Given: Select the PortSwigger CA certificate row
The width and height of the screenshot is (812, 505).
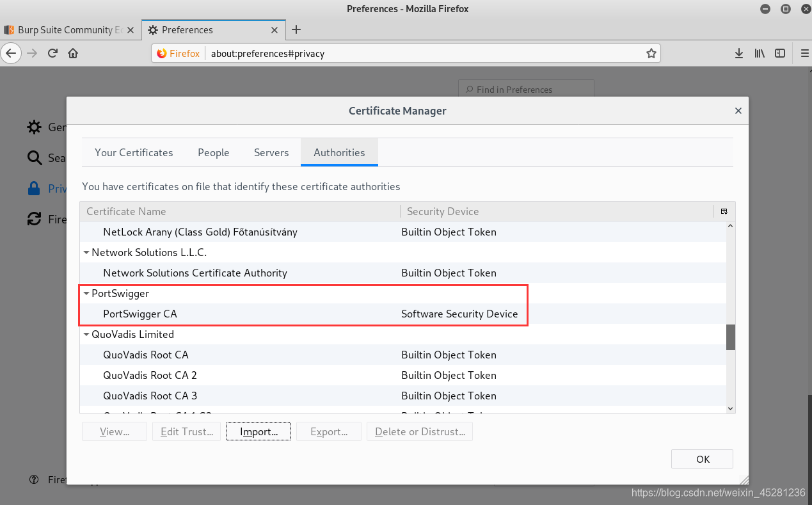Looking at the screenshot, I should tap(403, 314).
